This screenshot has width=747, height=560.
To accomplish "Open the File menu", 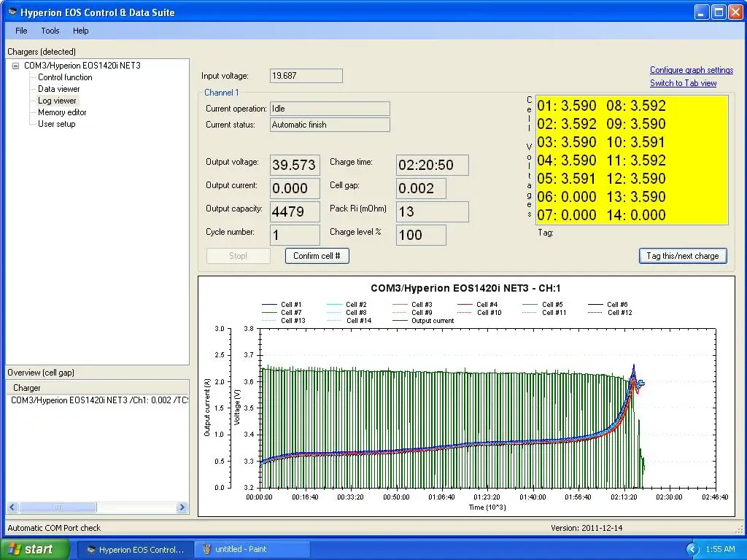I will tap(21, 31).
